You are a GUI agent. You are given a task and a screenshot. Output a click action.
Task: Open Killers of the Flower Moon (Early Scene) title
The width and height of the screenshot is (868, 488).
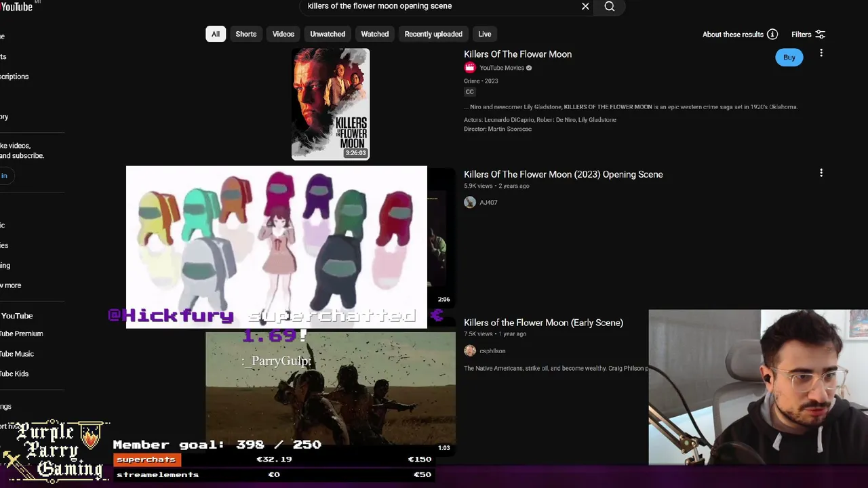[x=544, y=323]
